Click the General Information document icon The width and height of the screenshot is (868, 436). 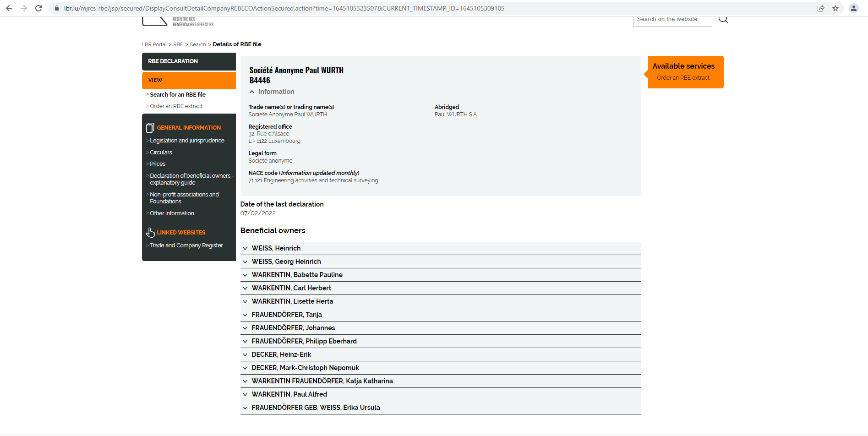pos(150,128)
